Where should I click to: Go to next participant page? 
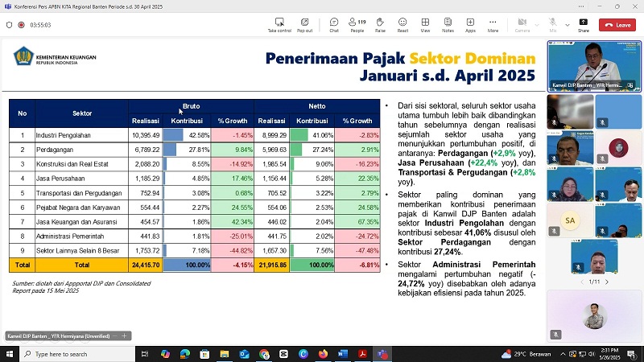point(607,282)
